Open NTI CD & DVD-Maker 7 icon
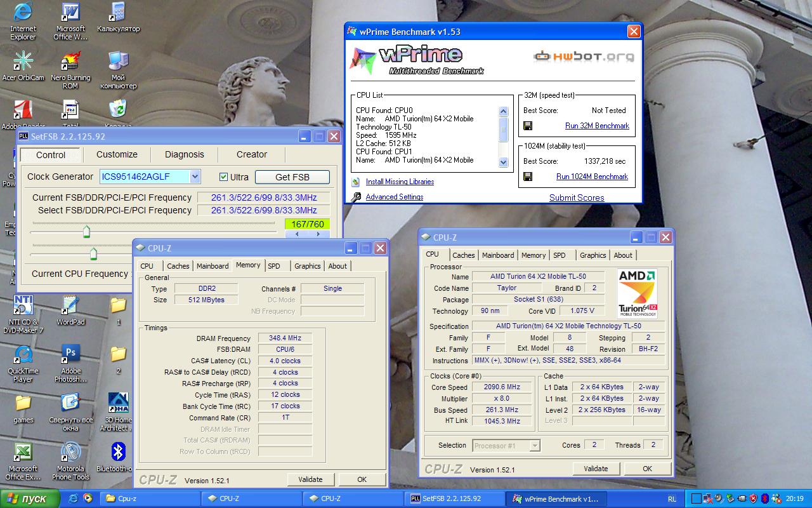The width and height of the screenshot is (812, 508). click(x=23, y=314)
